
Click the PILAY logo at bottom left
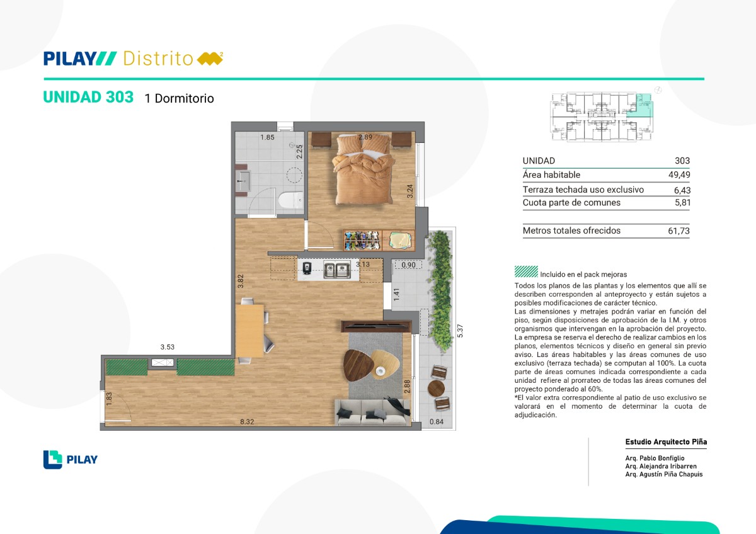point(71,459)
